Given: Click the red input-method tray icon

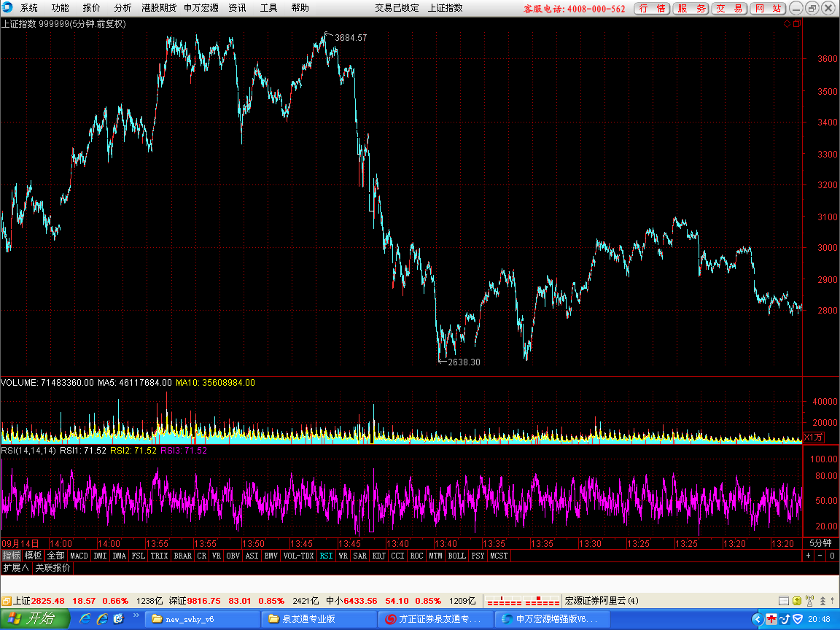Looking at the screenshot, I should point(771,619).
